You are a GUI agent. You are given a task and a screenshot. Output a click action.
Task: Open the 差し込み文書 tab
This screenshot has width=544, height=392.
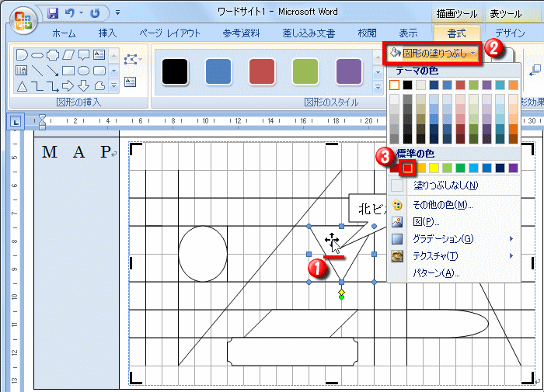[309, 33]
